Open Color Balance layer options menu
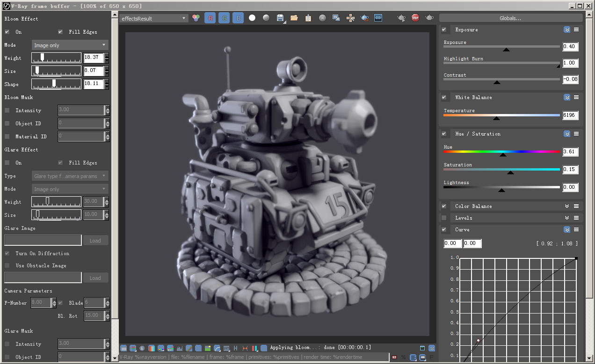595x364 pixels. coord(576,206)
